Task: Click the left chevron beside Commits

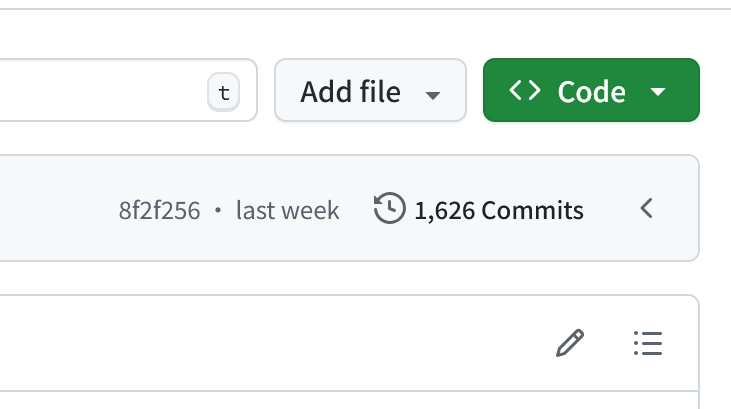Action: pos(647,208)
